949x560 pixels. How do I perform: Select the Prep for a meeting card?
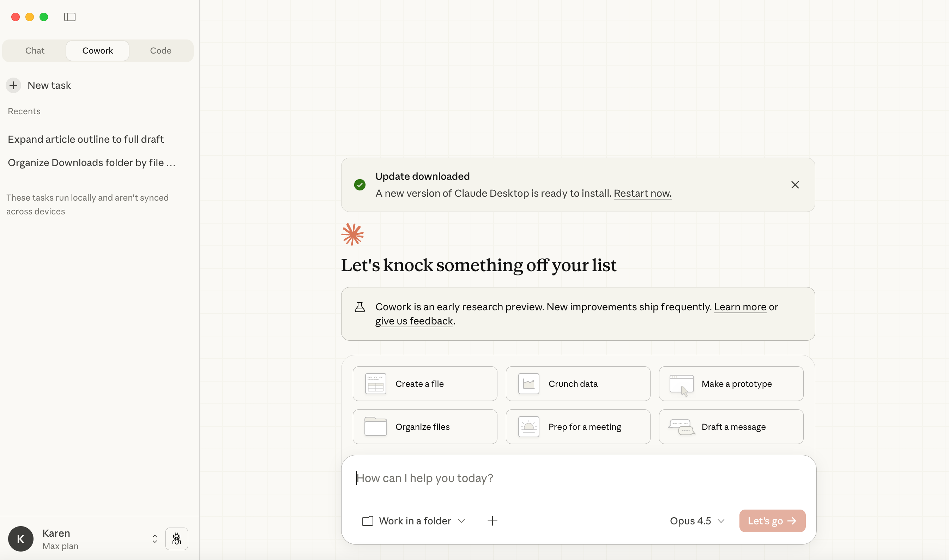pyautogui.click(x=578, y=427)
